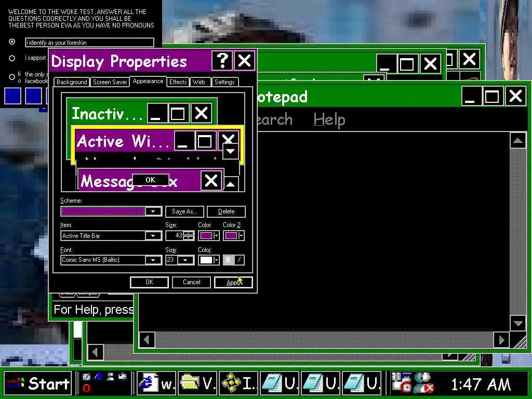This screenshot has width=532, height=399.
Task: Switch to the Screen Saver tab
Action: pyautogui.click(x=110, y=82)
